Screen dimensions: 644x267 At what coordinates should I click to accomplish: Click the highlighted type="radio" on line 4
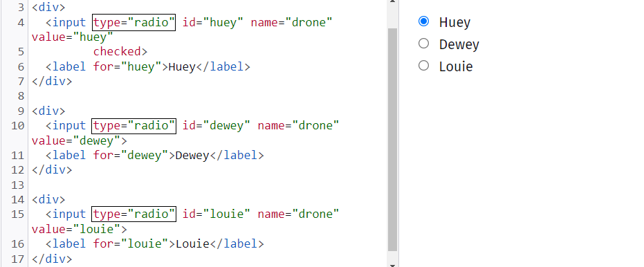(x=134, y=22)
